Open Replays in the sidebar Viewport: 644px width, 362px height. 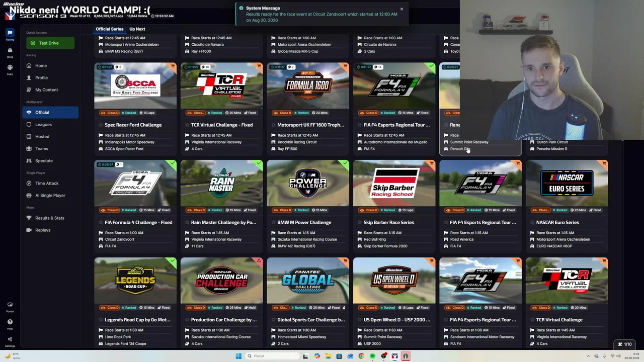(x=50, y=230)
